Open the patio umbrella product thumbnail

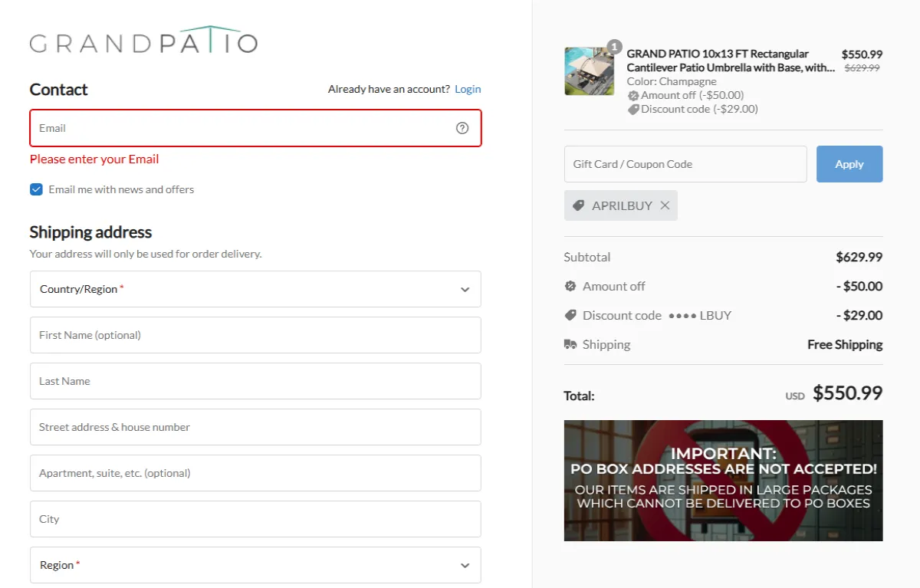point(589,71)
